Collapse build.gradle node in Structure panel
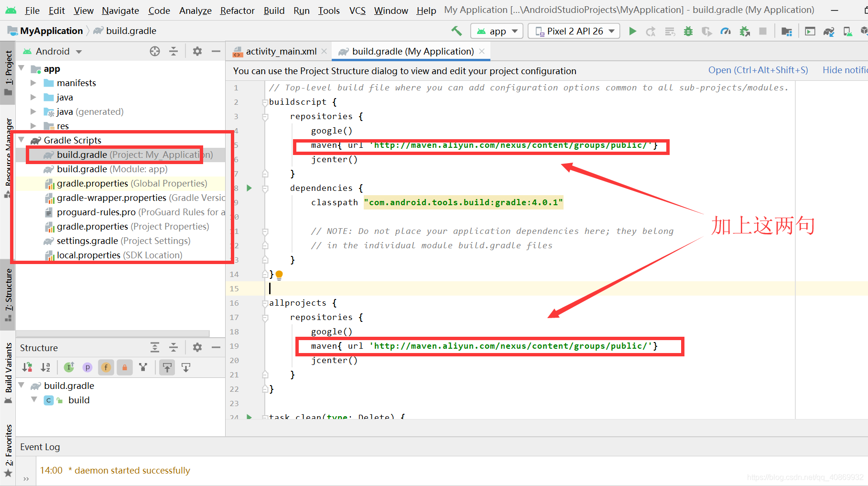868x486 pixels. [22, 385]
